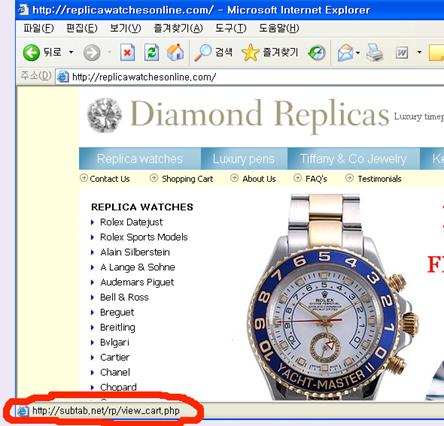Open Cartier category

pos(115,357)
